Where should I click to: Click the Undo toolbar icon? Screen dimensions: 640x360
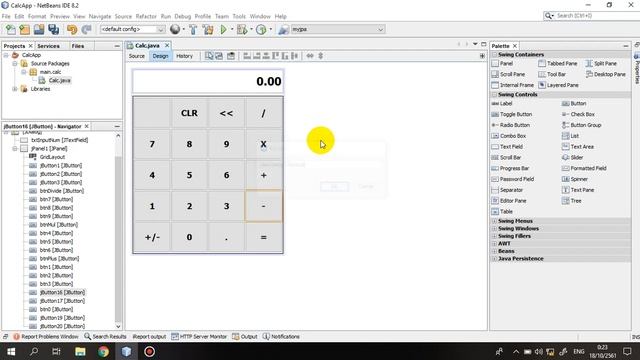(72, 29)
